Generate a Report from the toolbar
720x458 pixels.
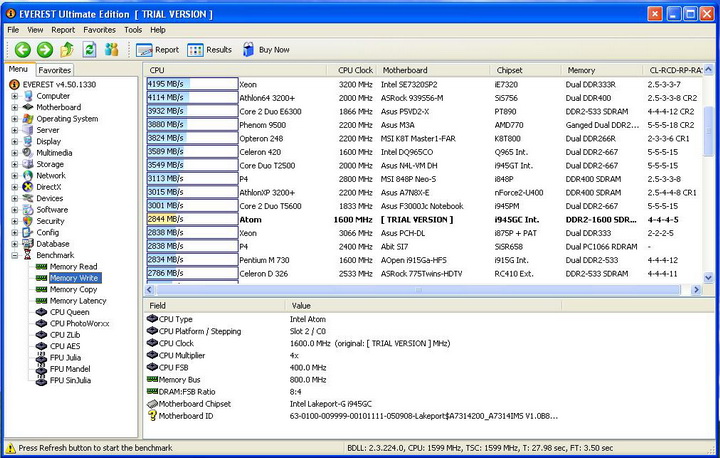157,50
